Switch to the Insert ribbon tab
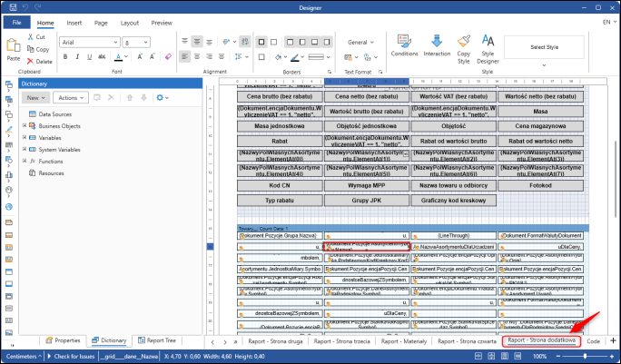The image size is (621, 364). [73, 22]
